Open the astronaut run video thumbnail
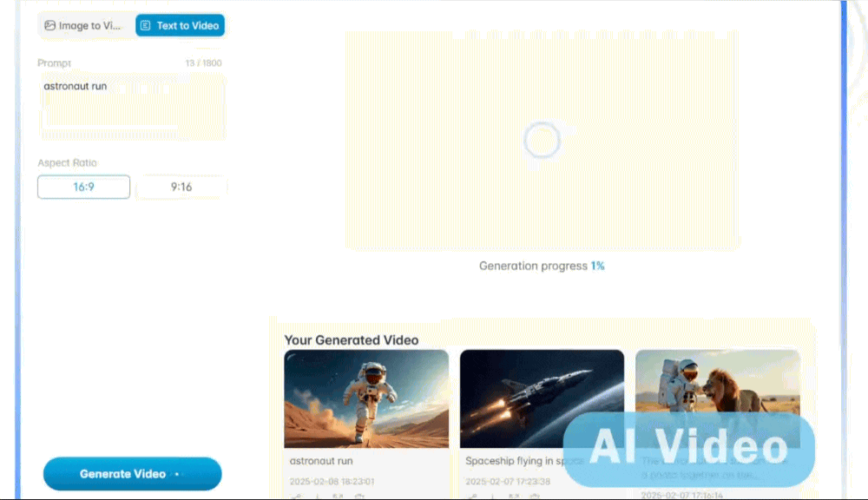868x500 pixels. pyautogui.click(x=366, y=398)
